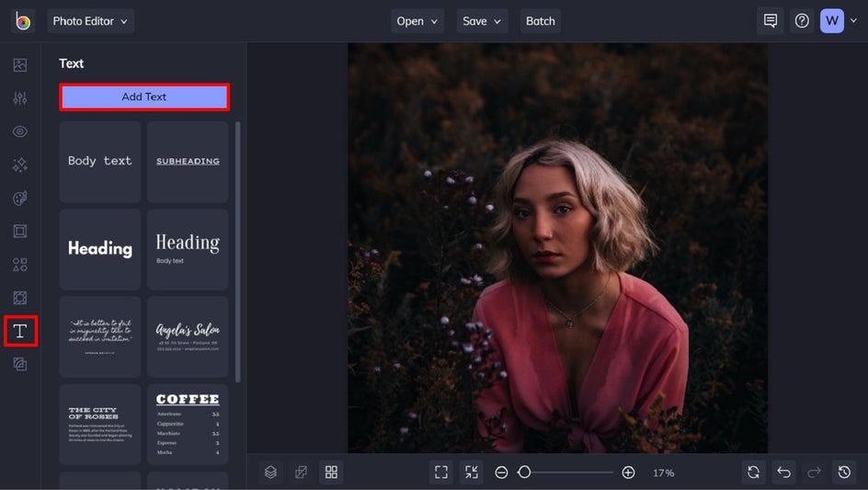Choose the Angela's Salon text preset
The image size is (868, 490).
tap(188, 336)
